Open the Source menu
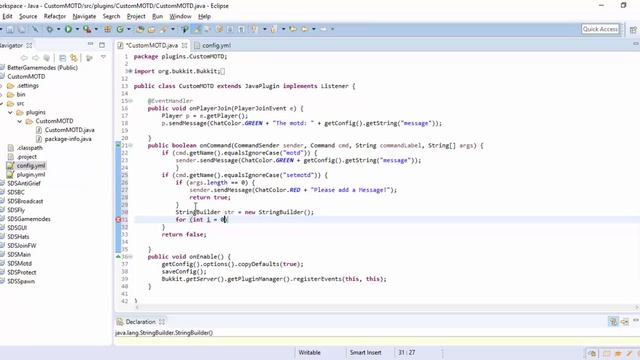The width and height of the screenshot is (640, 360). pos(28,16)
